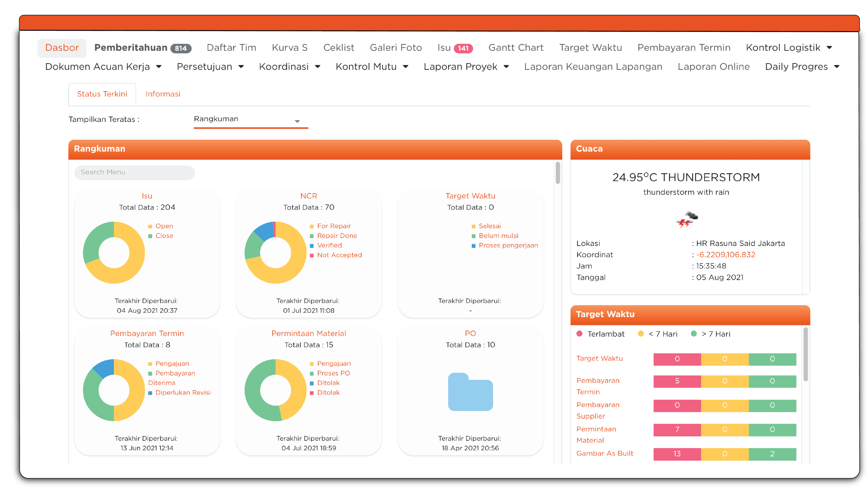Expand the Kontrol Logistik dropdown
This screenshot has width=868, height=488.
(x=789, y=47)
